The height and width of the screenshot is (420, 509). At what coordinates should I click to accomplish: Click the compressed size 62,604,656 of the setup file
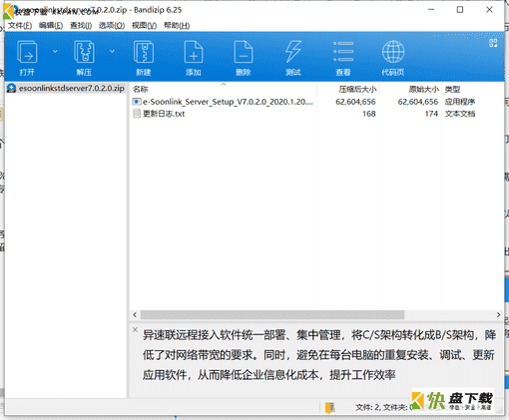[355, 102]
